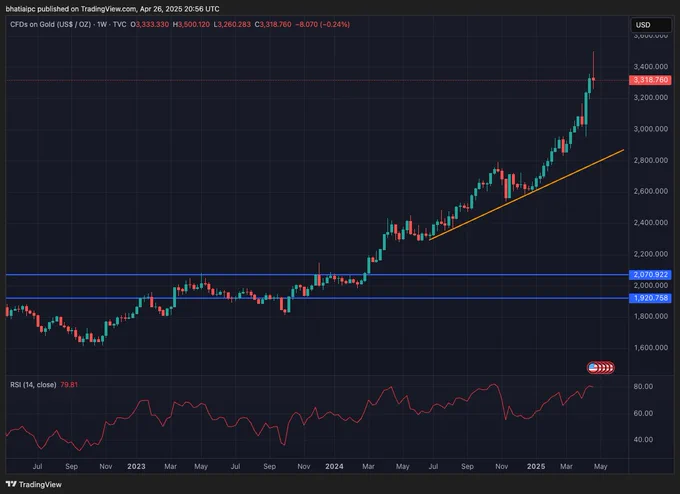This screenshot has height=494, width=680.
Task: Click the 2025 year label on time axis
Action: point(536,466)
